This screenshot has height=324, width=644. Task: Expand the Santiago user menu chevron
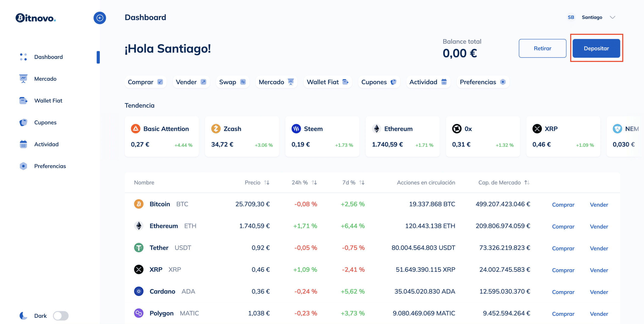(x=613, y=17)
